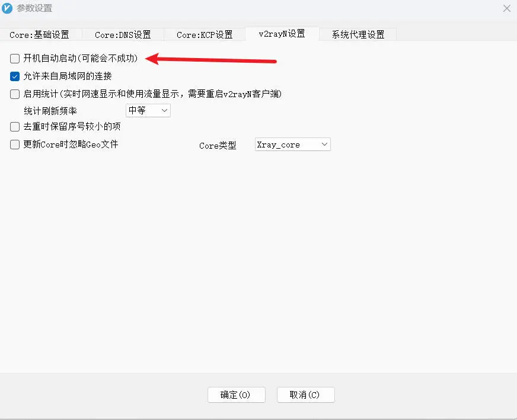Open the Core:DNS设置 tab
The height and width of the screenshot is (420, 517).
coord(123,34)
